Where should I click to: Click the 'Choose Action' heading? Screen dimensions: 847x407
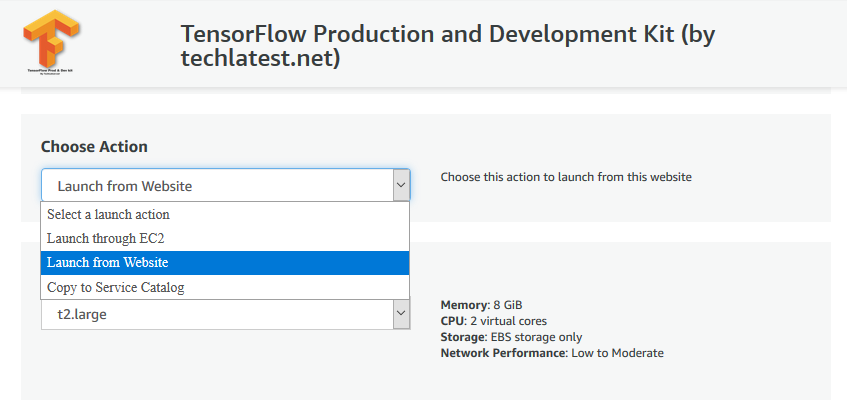94,146
